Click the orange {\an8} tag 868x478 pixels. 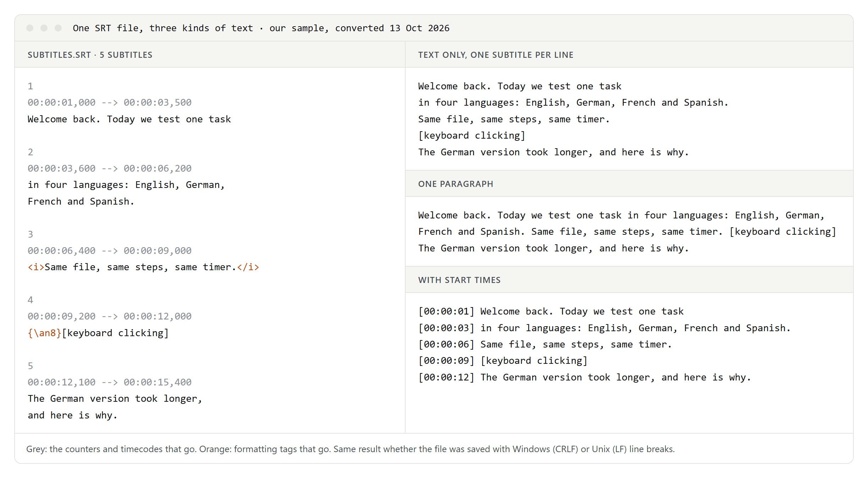(45, 333)
